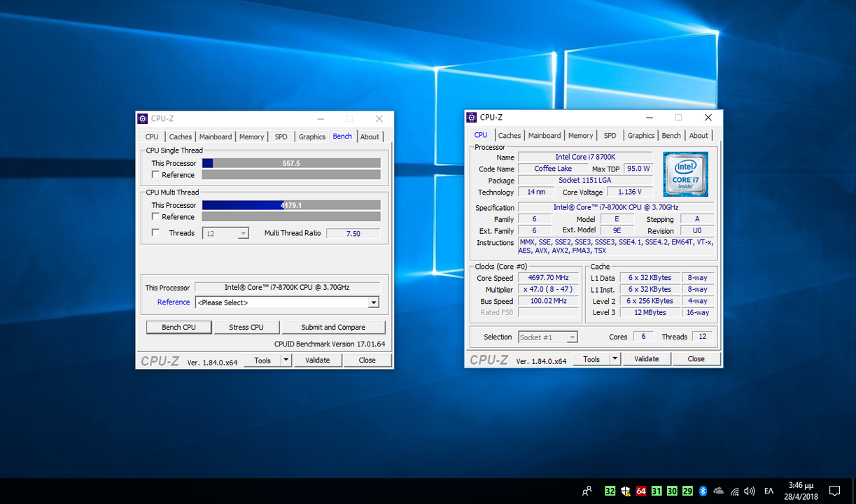Open Tools dropdown arrow in Bench window
This screenshot has height=504, width=856.
pos(286,360)
